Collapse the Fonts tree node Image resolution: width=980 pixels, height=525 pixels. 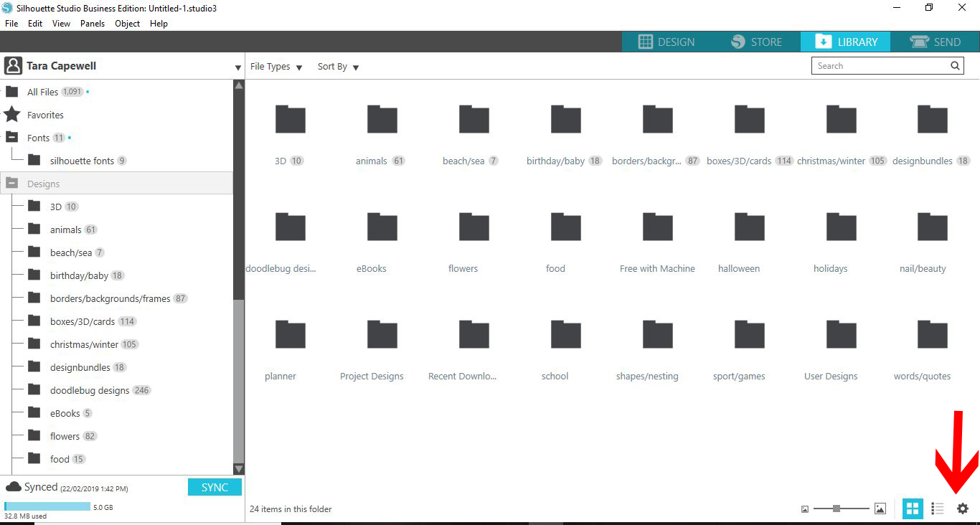12,137
